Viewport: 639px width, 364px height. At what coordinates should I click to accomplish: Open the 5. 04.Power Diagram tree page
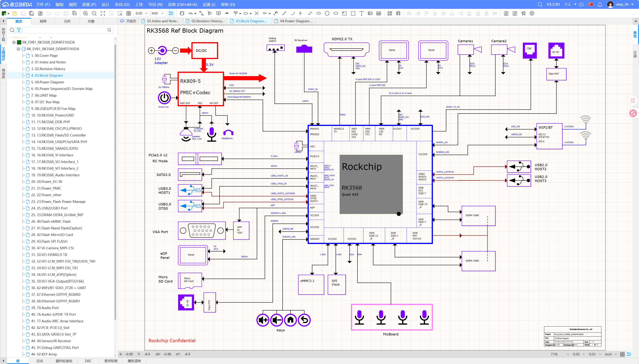(48, 82)
